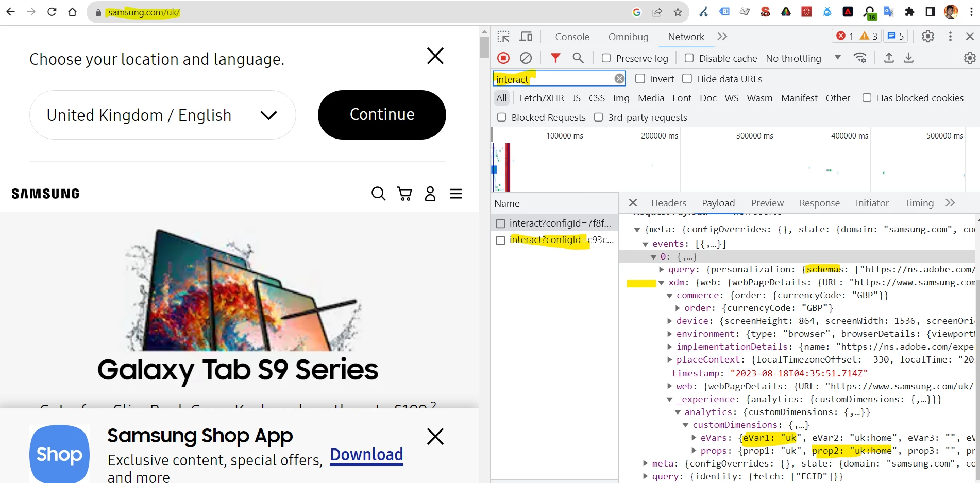
Task: Stop recording network log
Action: 503,58
